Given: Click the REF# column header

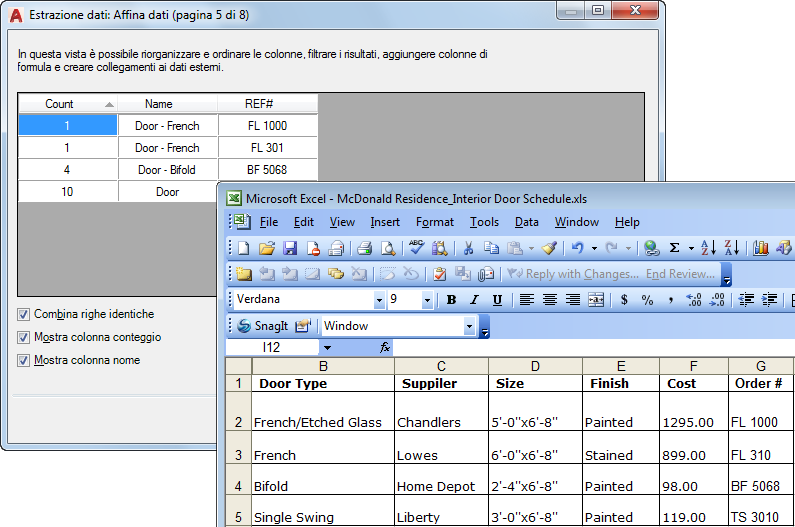Looking at the screenshot, I should [268, 104].
